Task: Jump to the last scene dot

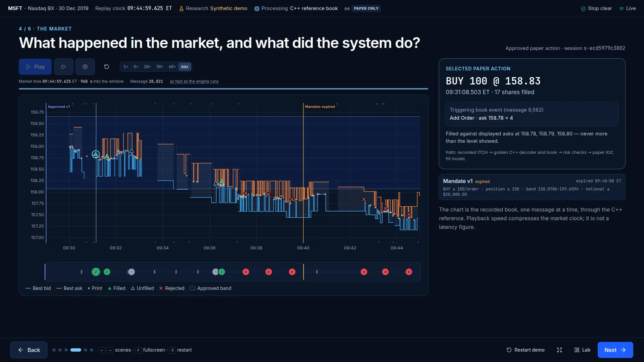Action: [91, 350]
